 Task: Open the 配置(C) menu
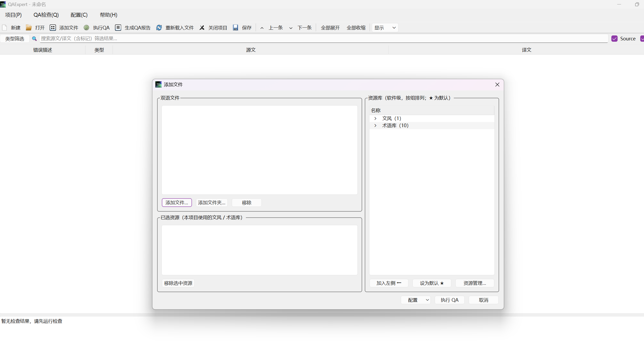[79, 15]
